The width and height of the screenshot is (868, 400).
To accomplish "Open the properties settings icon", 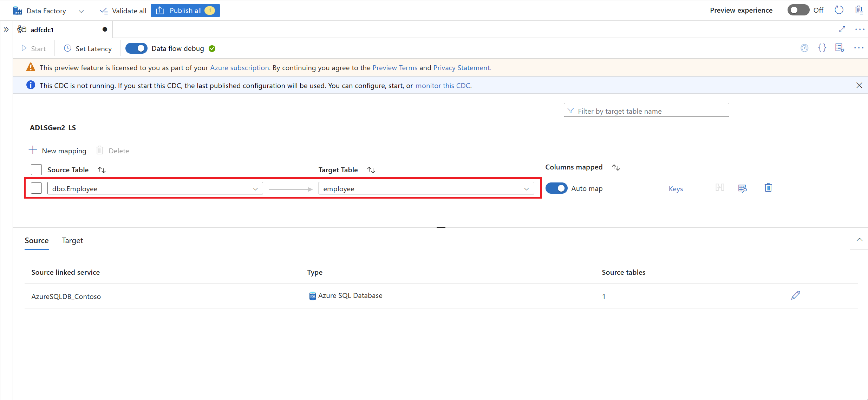I will (x=840, y=48).
